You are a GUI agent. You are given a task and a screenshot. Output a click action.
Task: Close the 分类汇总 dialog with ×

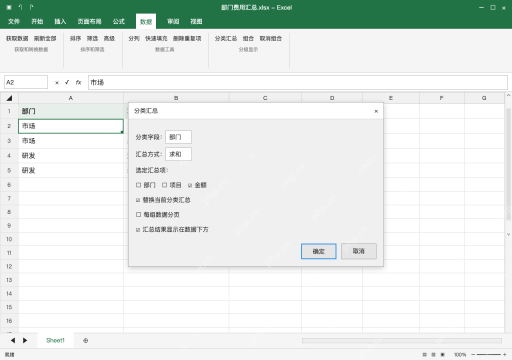[x=376, y=111]
